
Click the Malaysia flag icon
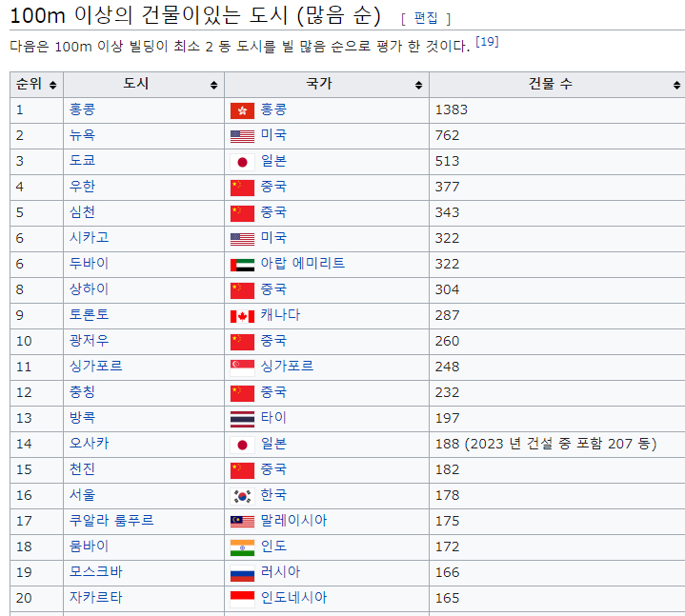point(242,521)
